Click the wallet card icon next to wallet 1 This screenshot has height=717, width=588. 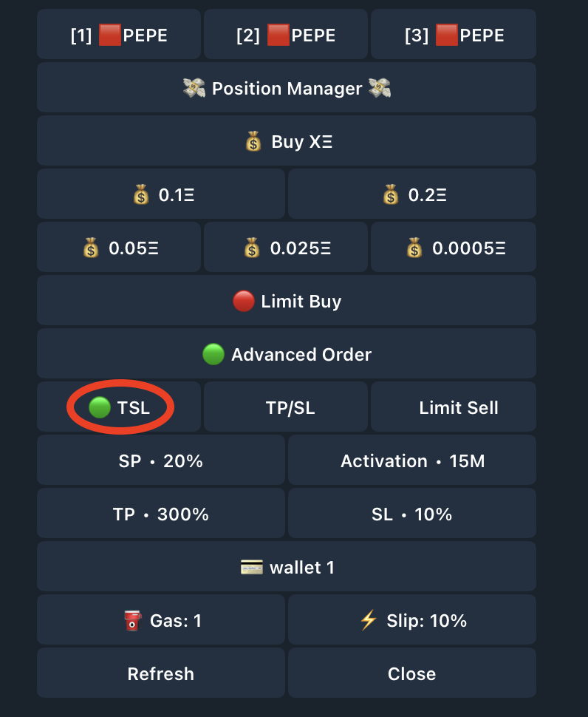252,568
